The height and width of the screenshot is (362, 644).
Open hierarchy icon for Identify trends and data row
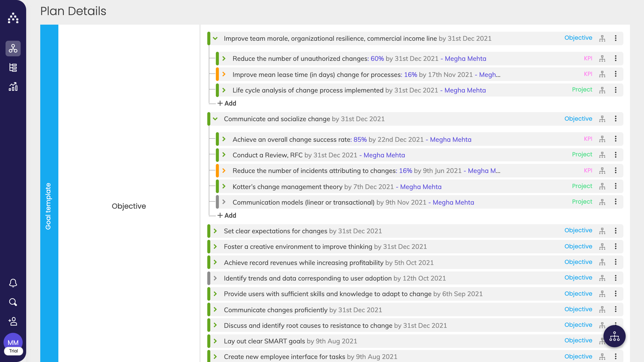point(602,278)
